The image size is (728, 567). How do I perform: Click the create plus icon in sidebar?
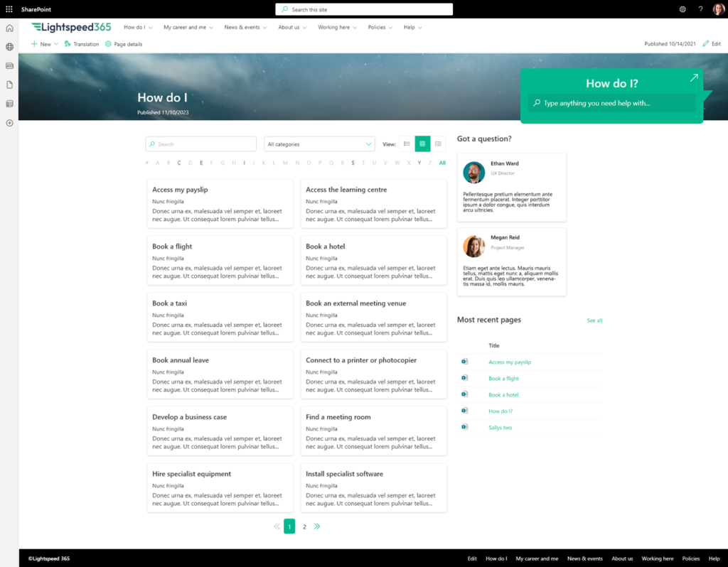click(9, 123)
